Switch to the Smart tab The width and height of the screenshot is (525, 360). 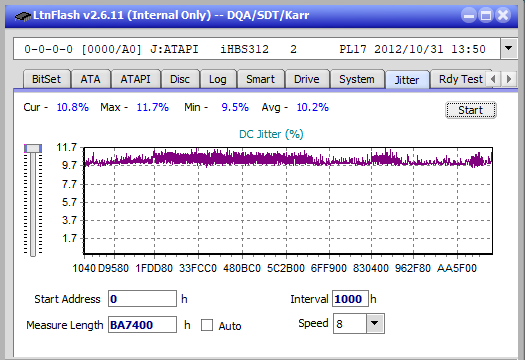click(x=260, y=79)
